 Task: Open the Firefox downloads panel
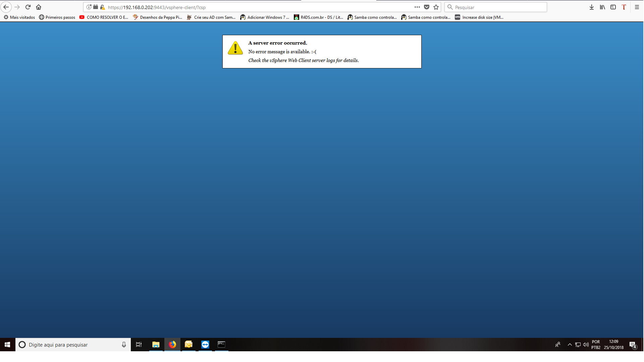[x=592, y=7]
